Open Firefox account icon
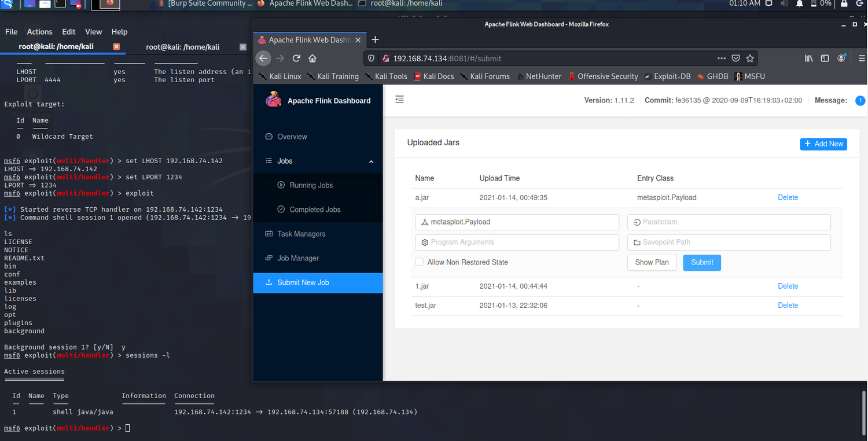Viewport: 868px width, 441px height. coord(842,58)
